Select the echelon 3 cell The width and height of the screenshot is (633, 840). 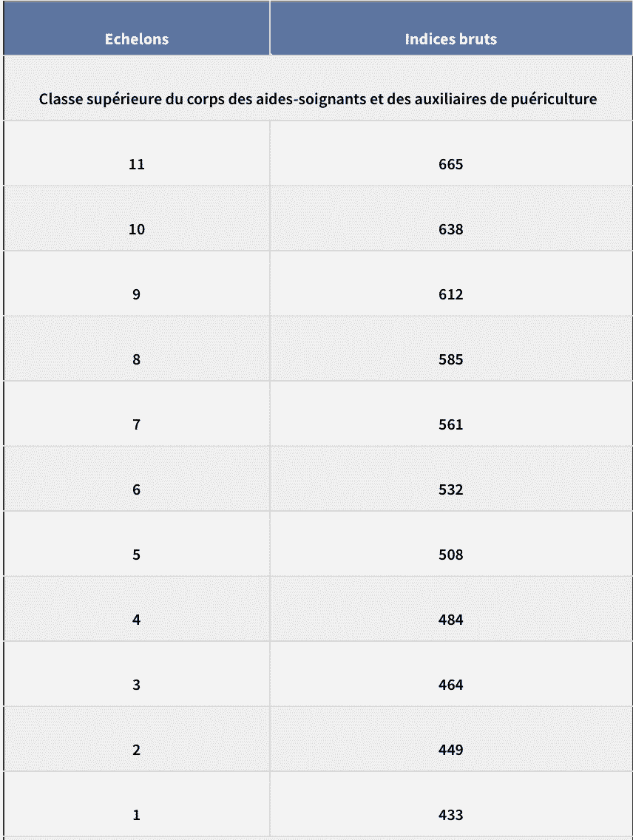click(137, 685)
